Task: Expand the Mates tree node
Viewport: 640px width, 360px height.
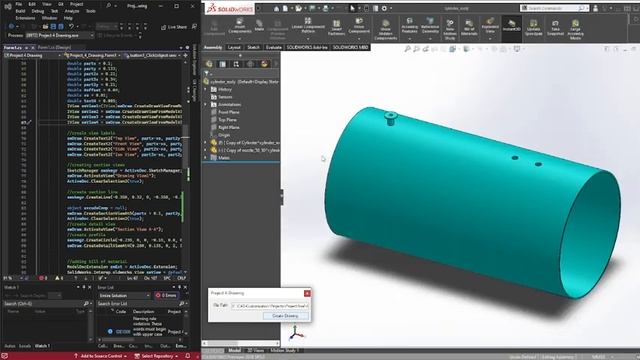Action: tap(206, 158)
